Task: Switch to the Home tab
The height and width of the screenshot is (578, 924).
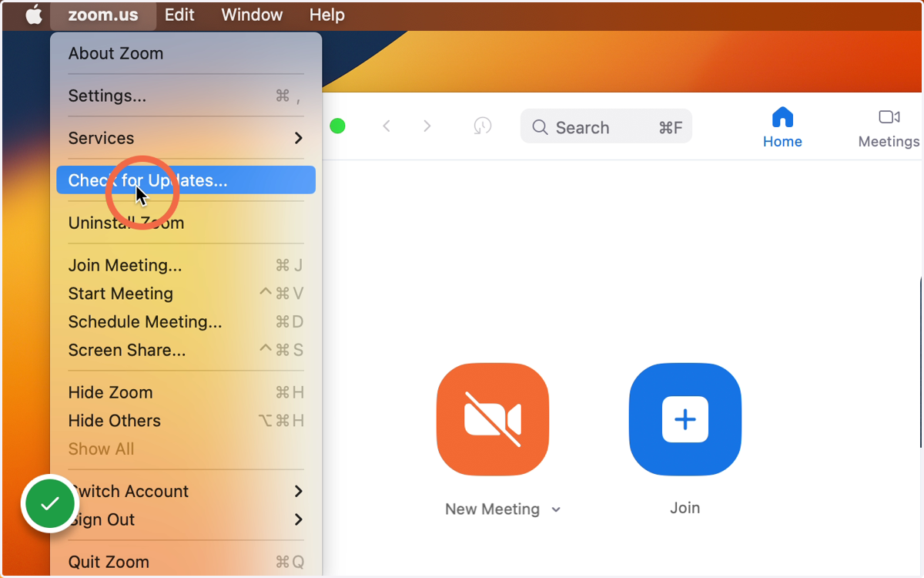Action: pos(782,127)
